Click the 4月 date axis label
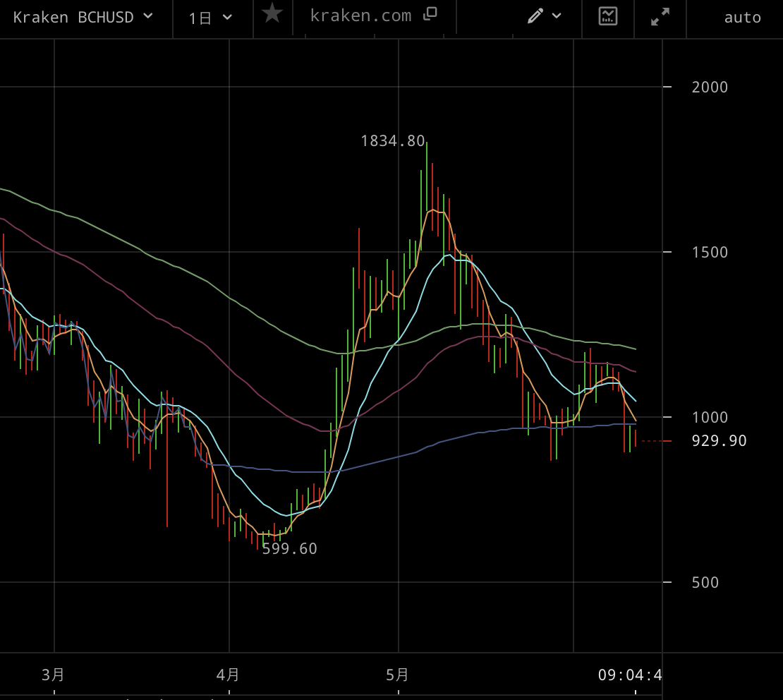This screenshot has height=700, width=783. (228, 675)
